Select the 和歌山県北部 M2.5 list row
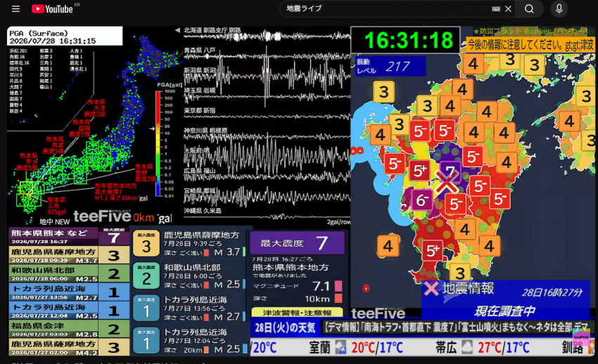 (69, 273)
